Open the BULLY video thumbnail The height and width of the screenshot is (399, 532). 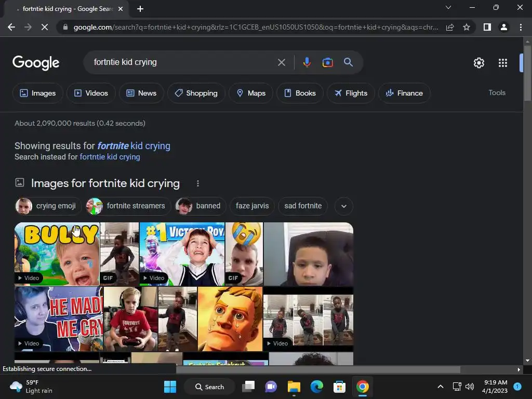57,254
